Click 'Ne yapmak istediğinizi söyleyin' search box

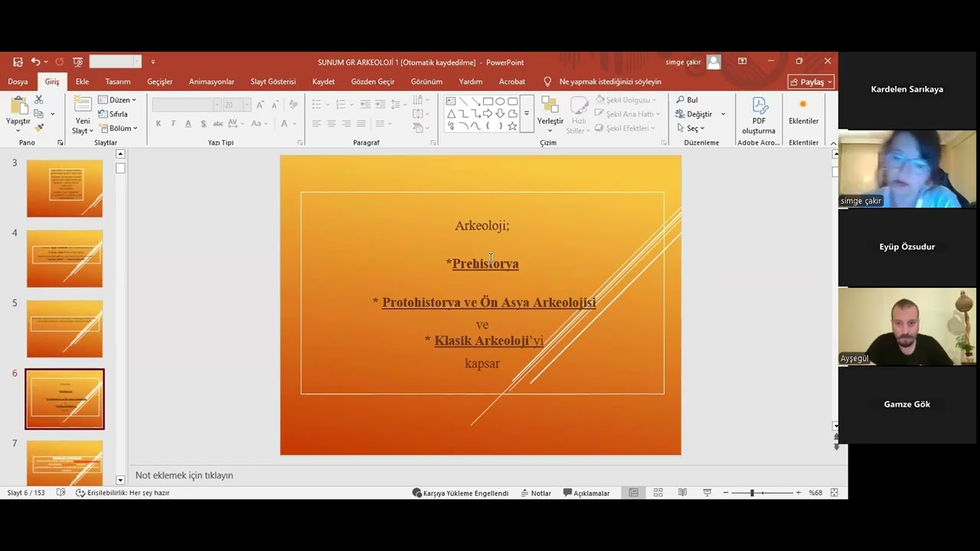(x=609, y=82)
